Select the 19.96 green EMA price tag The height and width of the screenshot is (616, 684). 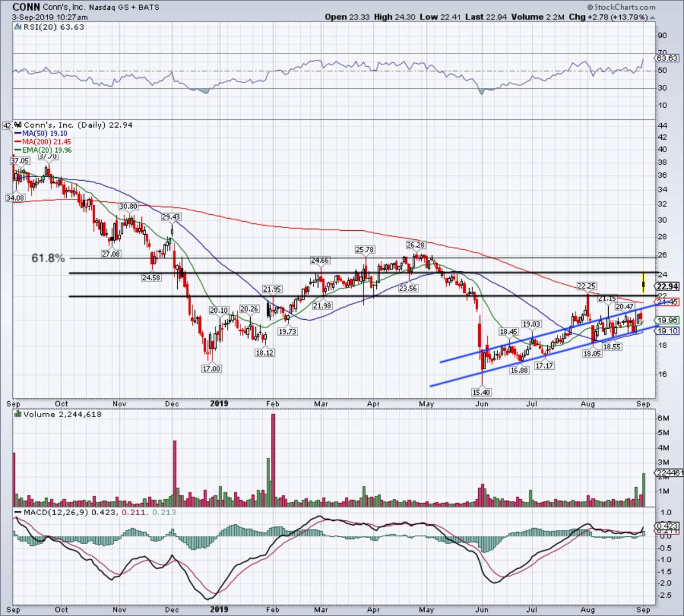[667, 320]
